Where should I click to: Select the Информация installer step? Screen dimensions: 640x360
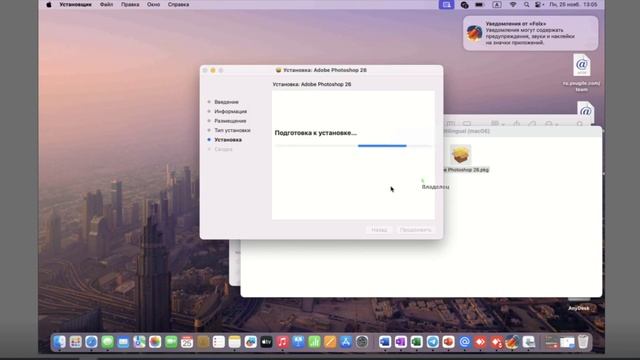[231, 111]
